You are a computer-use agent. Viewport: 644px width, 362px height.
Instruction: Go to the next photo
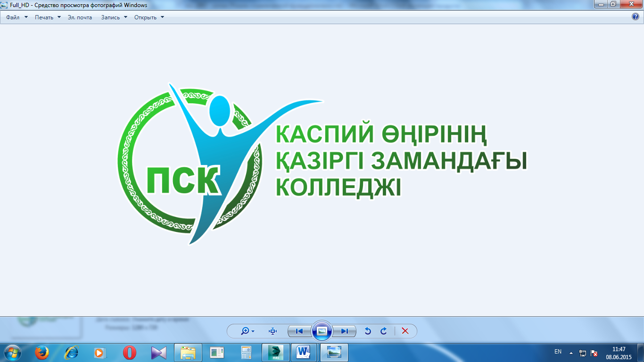click(344, 331)
